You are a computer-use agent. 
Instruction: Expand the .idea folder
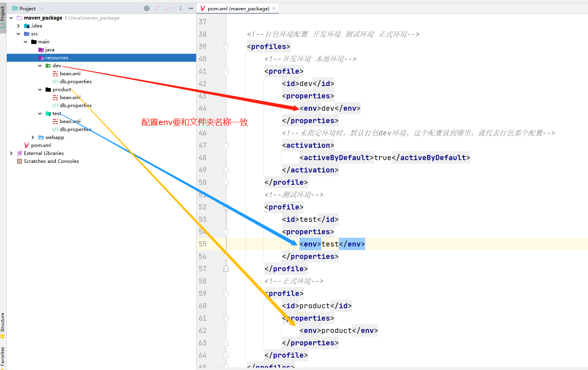coord(18,26)
